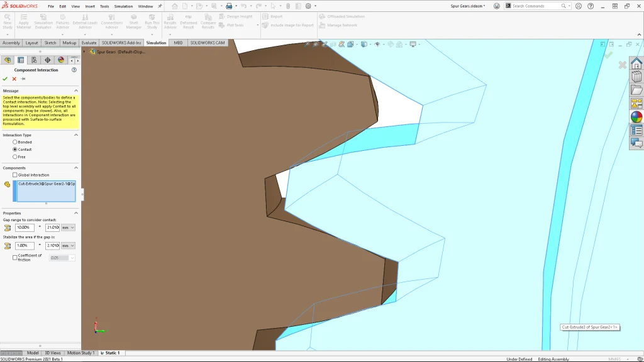The height and width of the screenshot is (362, 644).
Task: Click the gap range percentage input field
Action: tap(25, 228)
